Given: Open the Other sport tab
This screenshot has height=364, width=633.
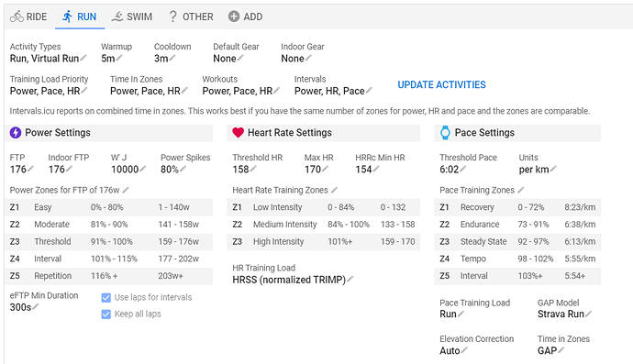Looking at the screenshot, I should point(191,17).
